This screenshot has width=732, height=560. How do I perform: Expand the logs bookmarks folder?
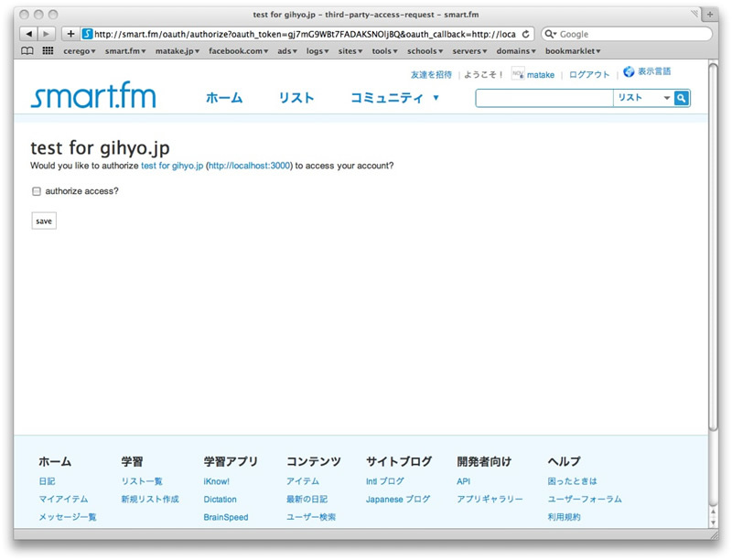[x=318, y=51]
